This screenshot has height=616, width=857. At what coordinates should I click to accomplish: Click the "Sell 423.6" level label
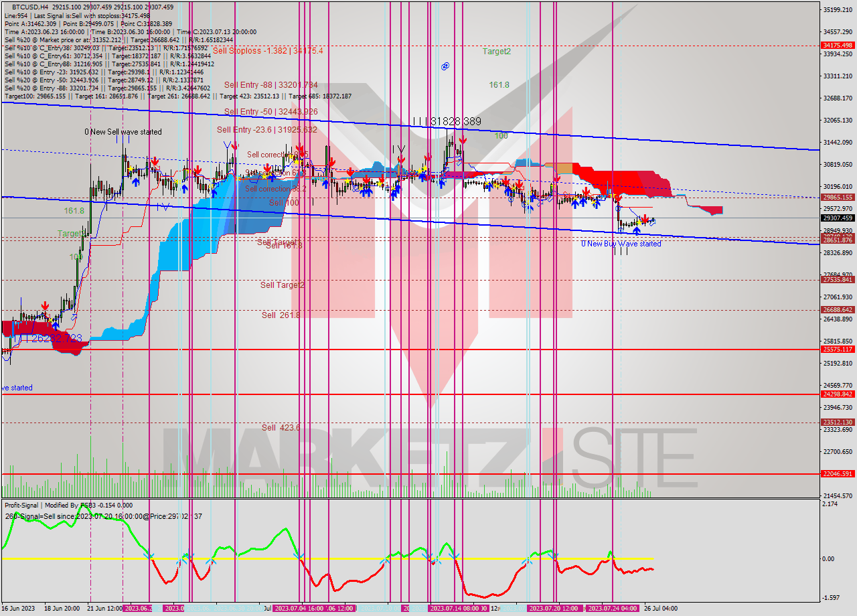click(281, 427)
